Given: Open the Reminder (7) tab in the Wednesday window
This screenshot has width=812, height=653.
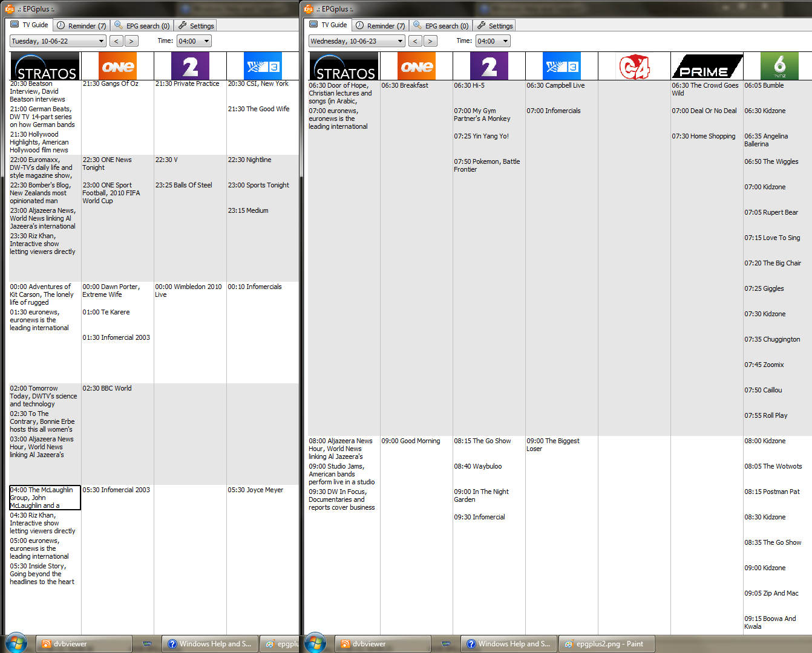Looking at the screenshot, I should click(x=381, y=25).
